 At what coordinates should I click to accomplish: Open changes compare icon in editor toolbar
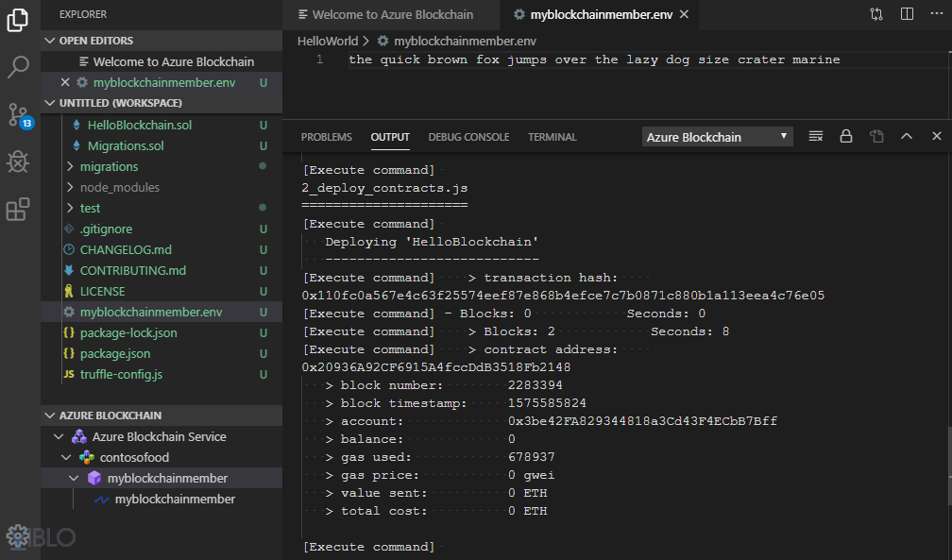(876, 14)
